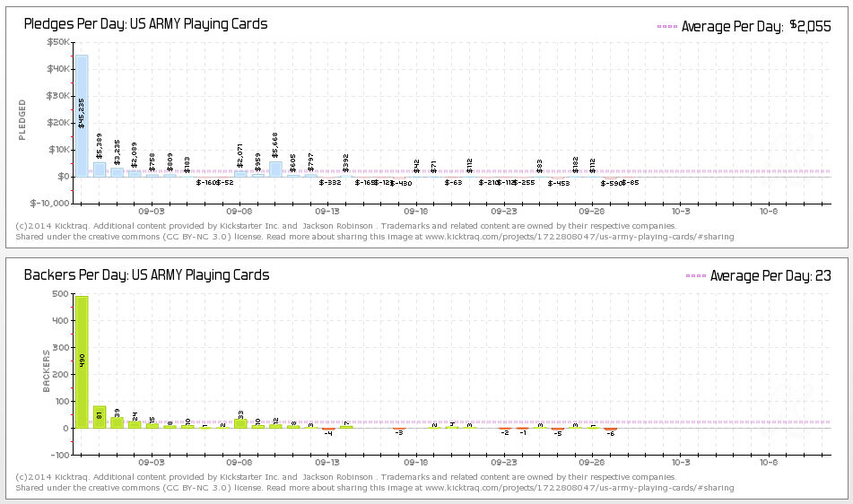Viewport: 853px width, 504px height.
Task: Open the kicktraq.com sharing URL under Pledges chart
Action: 579,237
